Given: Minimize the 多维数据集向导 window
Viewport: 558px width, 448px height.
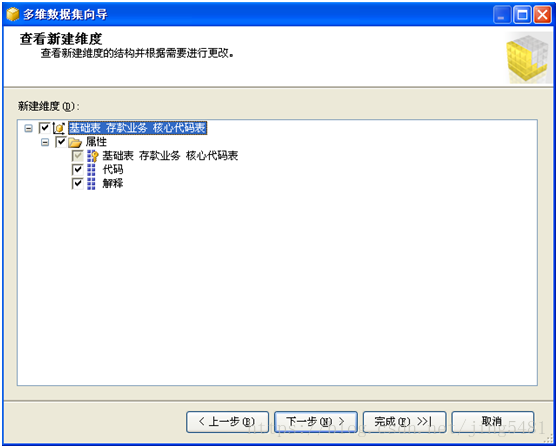Looking at the screenshot, I should (x=502, y=15).
